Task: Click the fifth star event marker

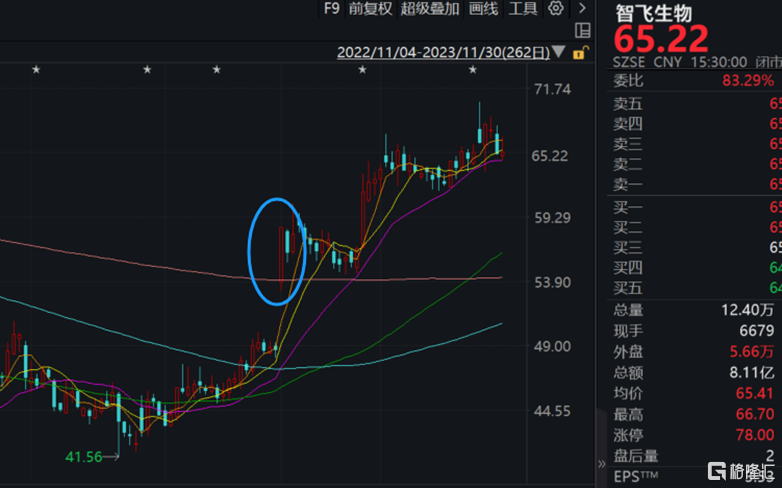Action: 473,69
